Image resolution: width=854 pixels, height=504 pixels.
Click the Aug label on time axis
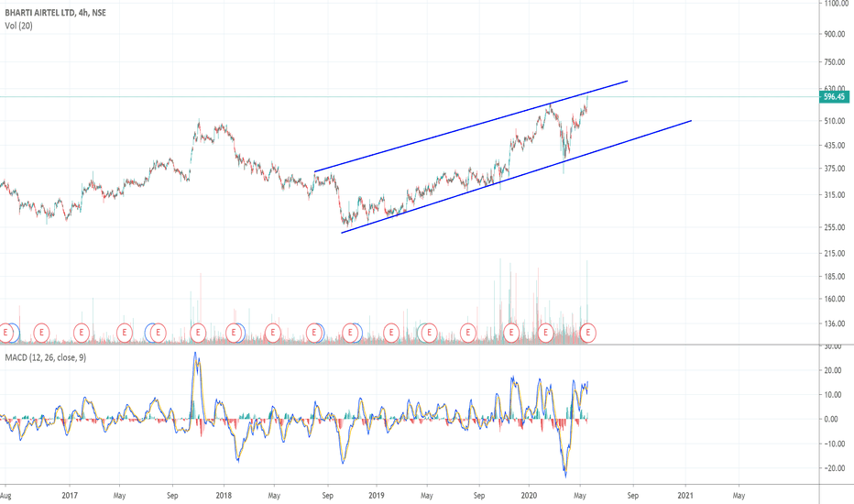tap(5, 495)
